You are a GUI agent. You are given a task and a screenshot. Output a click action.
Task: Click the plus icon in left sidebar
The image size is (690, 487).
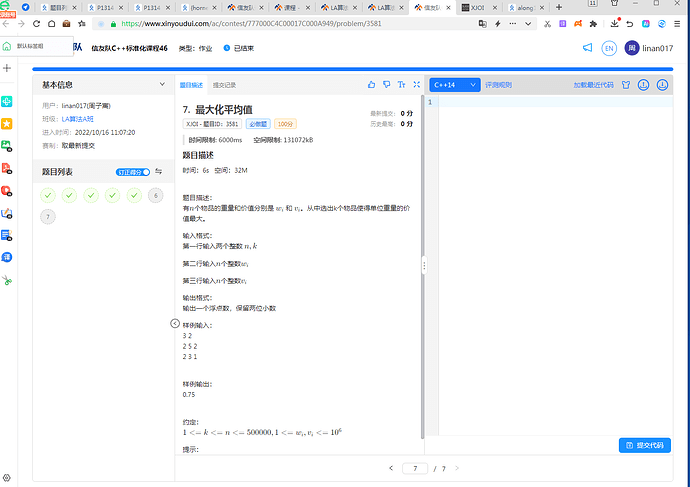click(7, 68)
